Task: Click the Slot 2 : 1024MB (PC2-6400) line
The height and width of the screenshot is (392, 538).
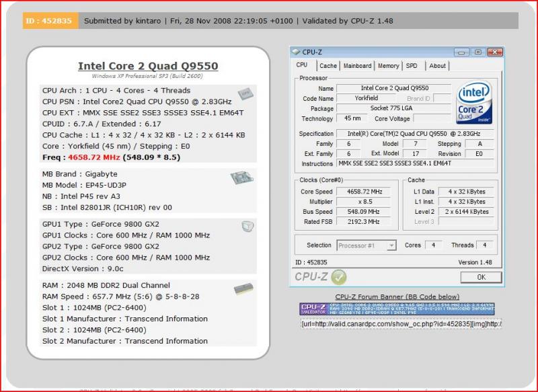Action: point(94,330)
